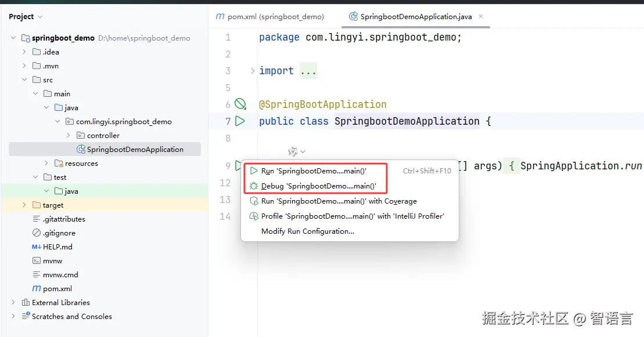The height and width of the screenshot is (337, 644).
Task: Click the External Libraries icon
Action: [x=26, y=303]
